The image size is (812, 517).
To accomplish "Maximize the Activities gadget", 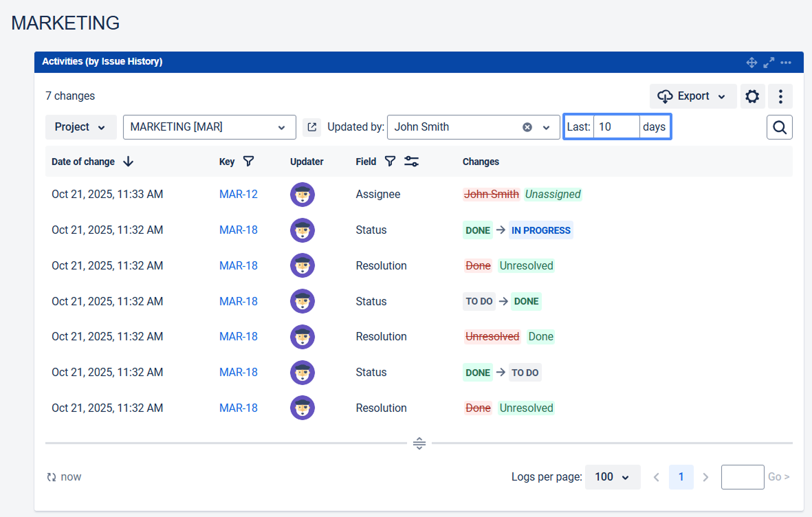I will [769, 63].
